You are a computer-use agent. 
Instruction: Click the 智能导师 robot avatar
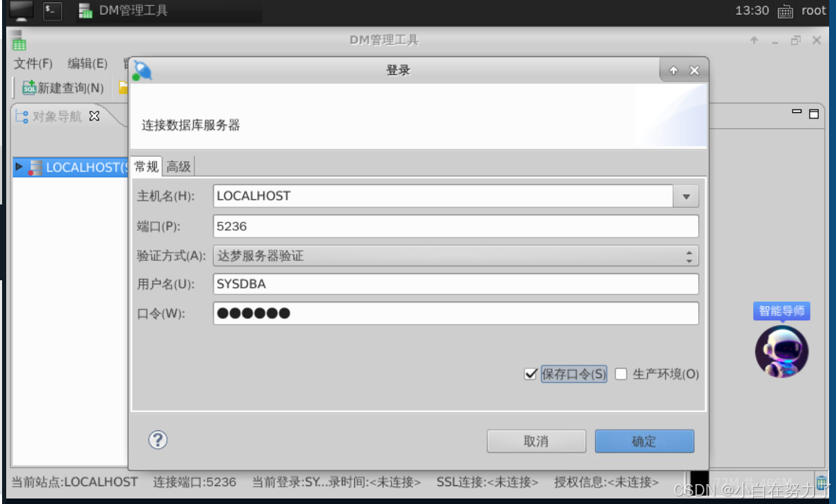pyautogui.click(x=782, y=351)
